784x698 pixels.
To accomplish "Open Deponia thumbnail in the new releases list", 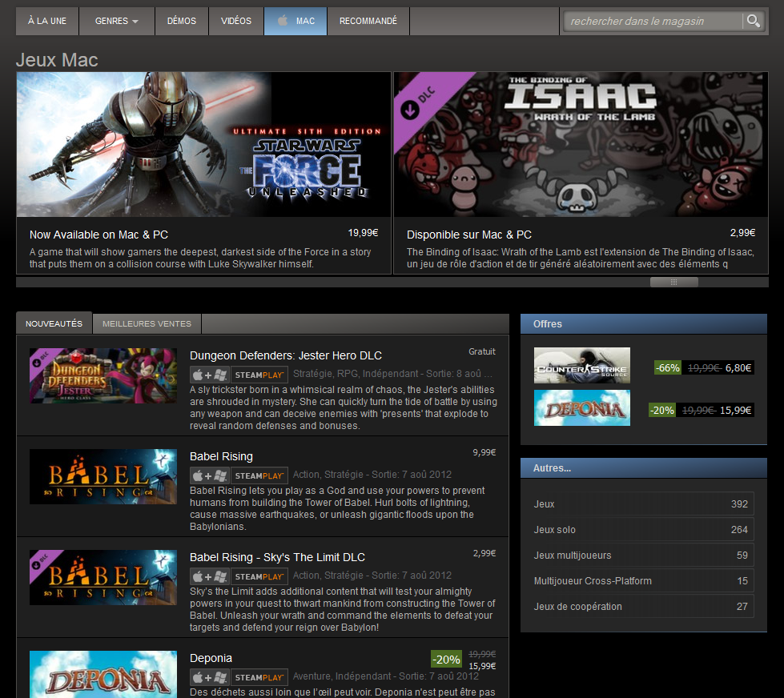I will [103, 674].
